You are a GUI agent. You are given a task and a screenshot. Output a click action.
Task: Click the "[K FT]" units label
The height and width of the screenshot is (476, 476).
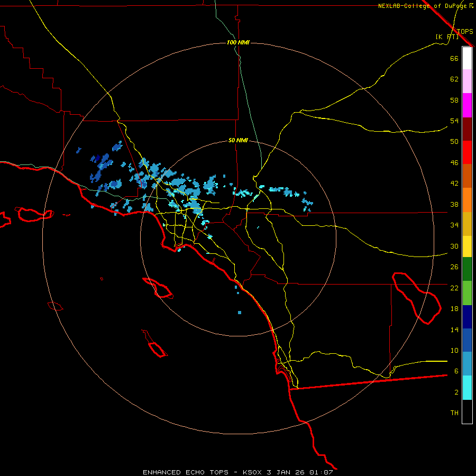point(447,37)
